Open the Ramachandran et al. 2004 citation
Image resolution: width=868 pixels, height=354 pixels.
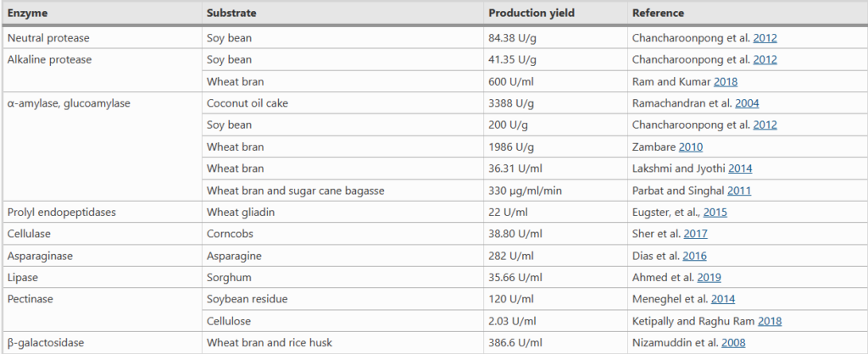click(746, 103)
